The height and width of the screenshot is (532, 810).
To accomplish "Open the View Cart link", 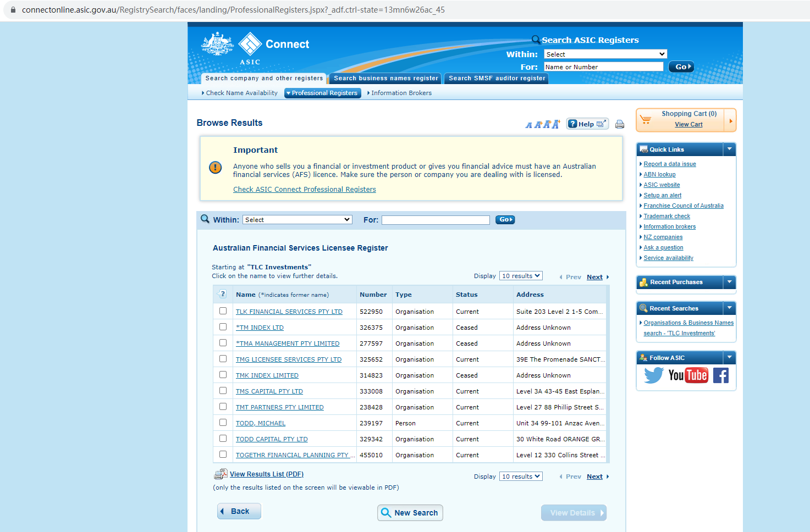I will click(689, 125).
